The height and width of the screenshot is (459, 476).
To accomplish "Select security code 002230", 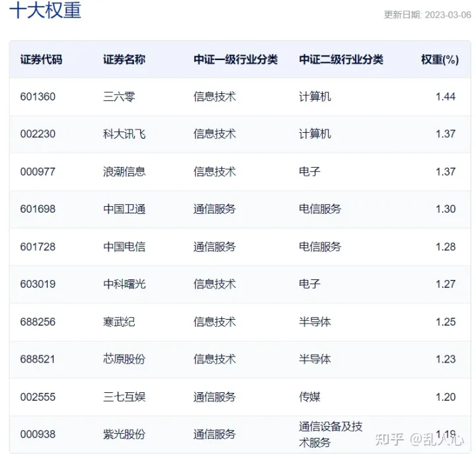I will (x=38, y=134).
